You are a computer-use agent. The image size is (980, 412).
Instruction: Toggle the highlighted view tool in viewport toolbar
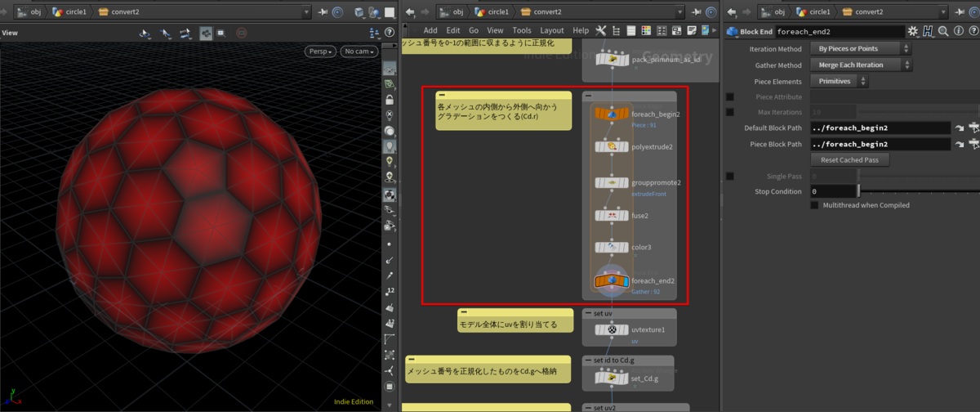tap(206, 33)
